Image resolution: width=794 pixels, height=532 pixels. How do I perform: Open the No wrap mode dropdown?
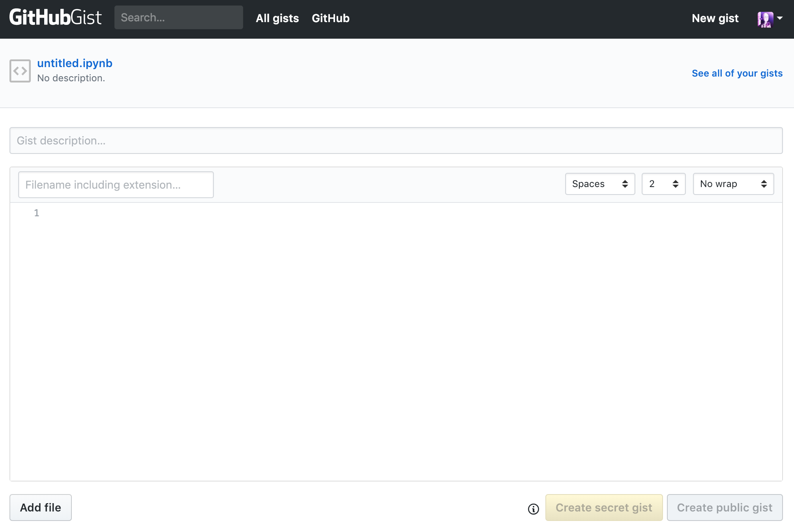(x=733, y=184)
